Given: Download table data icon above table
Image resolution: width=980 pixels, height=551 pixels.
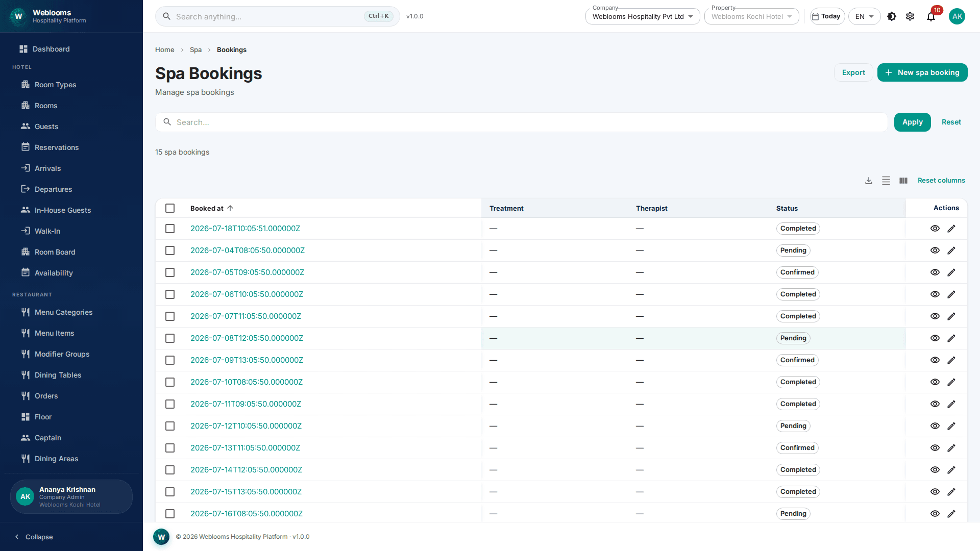Looking at the screenshot, I should coord(869,181).
